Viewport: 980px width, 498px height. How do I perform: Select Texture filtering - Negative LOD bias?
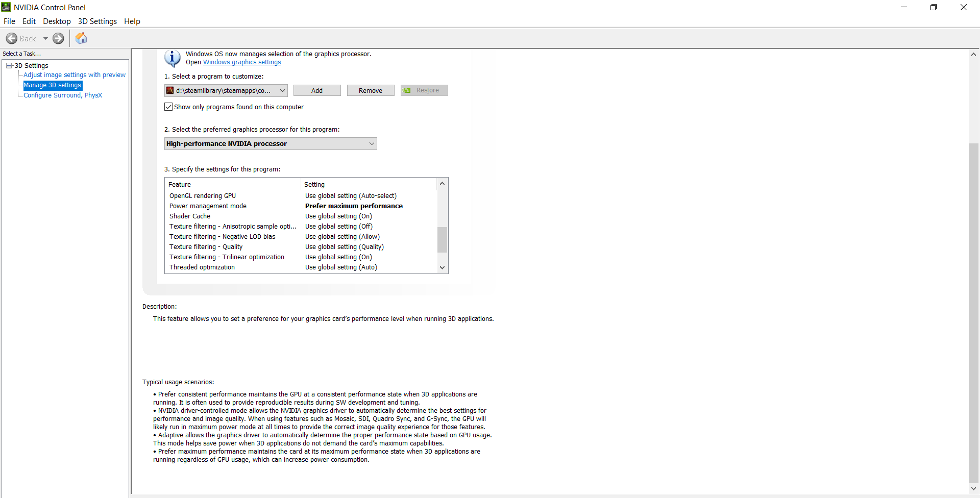point(301,237)
